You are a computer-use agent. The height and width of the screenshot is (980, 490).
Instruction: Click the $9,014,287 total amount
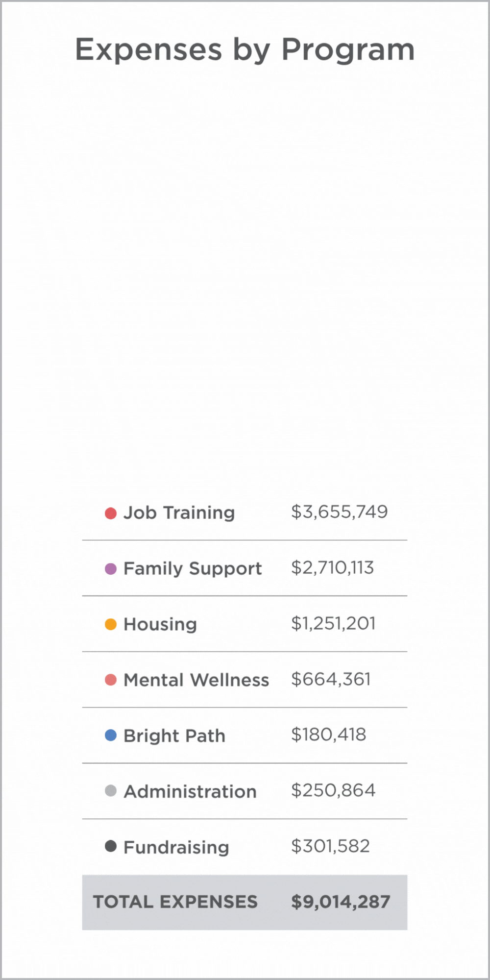[341, 902]
